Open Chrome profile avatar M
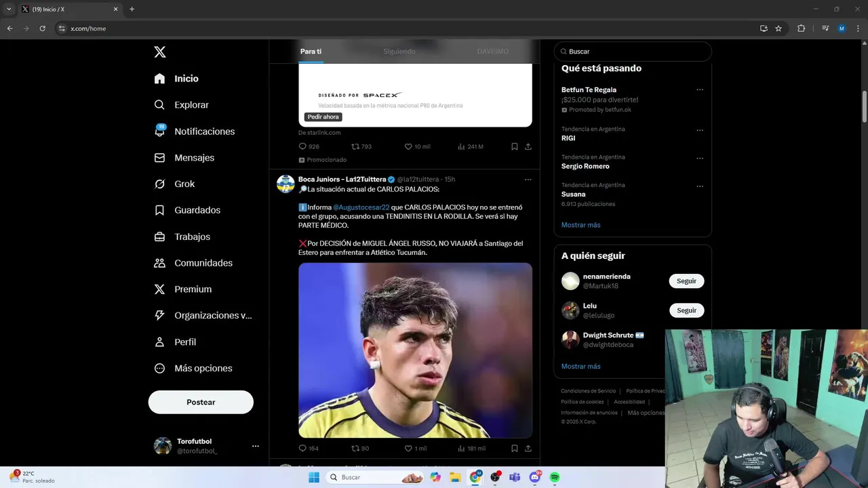This screenshot has height=488, width=868. click(842, 28)
